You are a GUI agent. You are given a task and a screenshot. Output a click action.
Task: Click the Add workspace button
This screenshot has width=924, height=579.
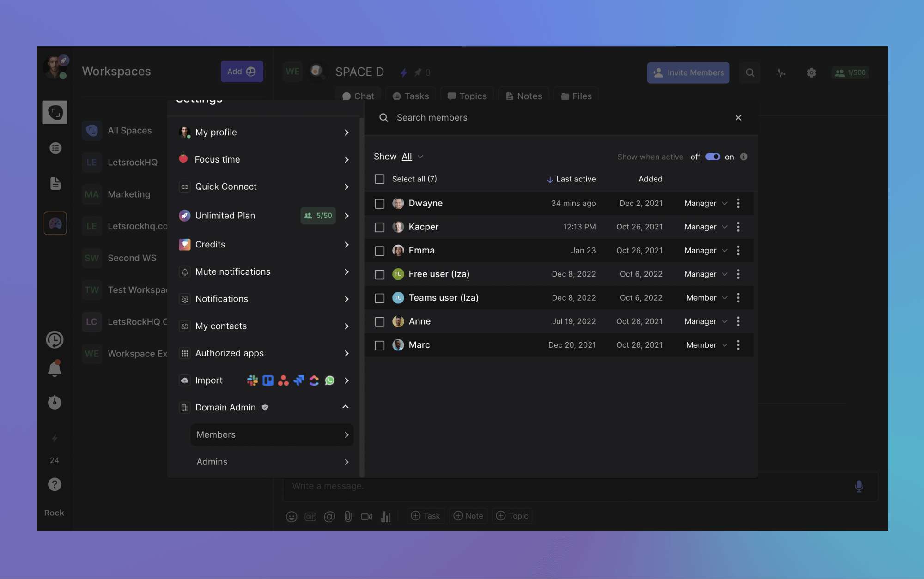coord(242,72)
